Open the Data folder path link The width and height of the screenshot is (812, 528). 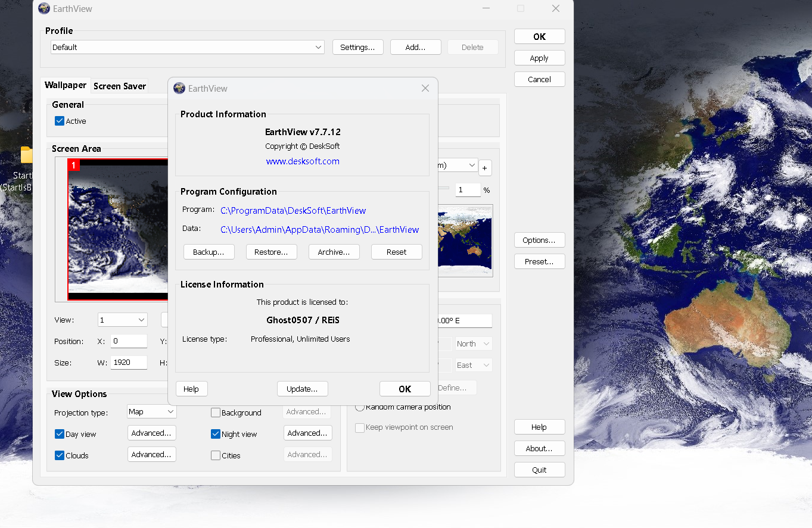tap(319, 229)
